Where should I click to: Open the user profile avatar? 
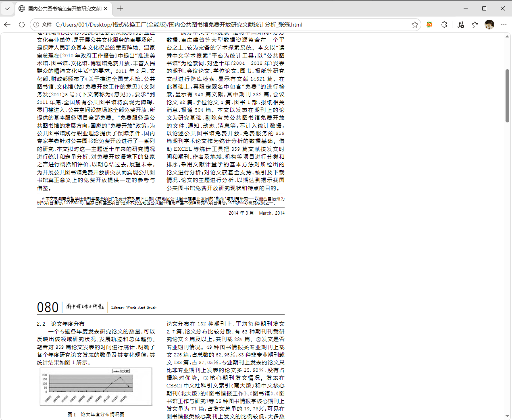point(489,25)
